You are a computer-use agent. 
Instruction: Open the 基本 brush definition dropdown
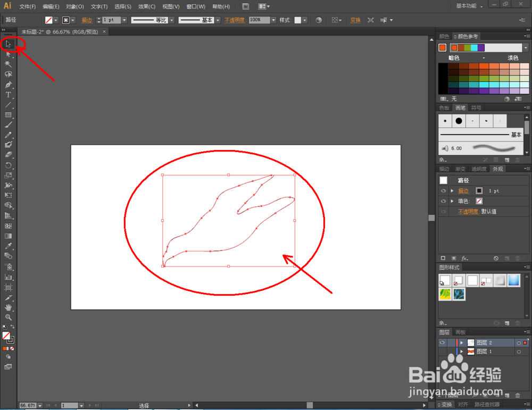click(218, 20)
